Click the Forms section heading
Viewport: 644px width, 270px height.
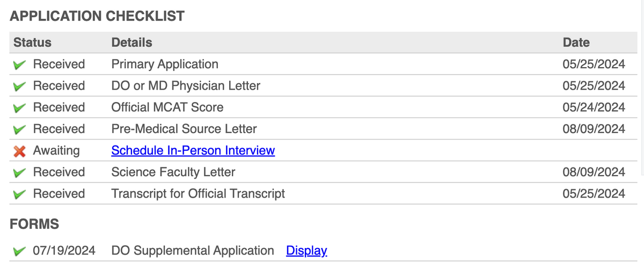34,224
